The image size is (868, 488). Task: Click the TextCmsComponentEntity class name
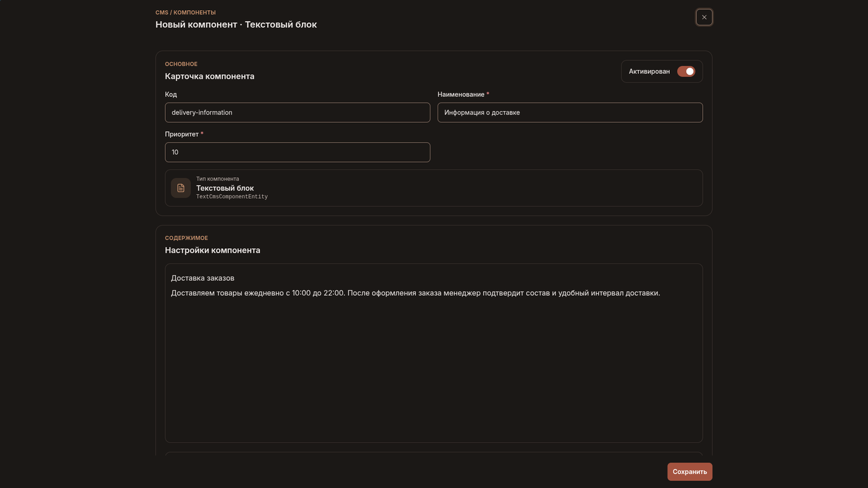pos(232,197)
